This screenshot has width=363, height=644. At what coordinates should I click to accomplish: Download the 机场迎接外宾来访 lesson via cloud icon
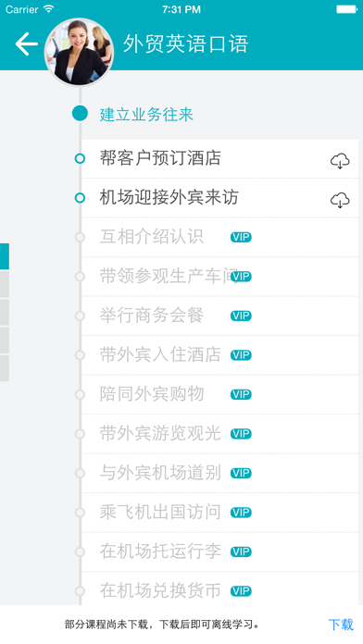click(340, 200)
